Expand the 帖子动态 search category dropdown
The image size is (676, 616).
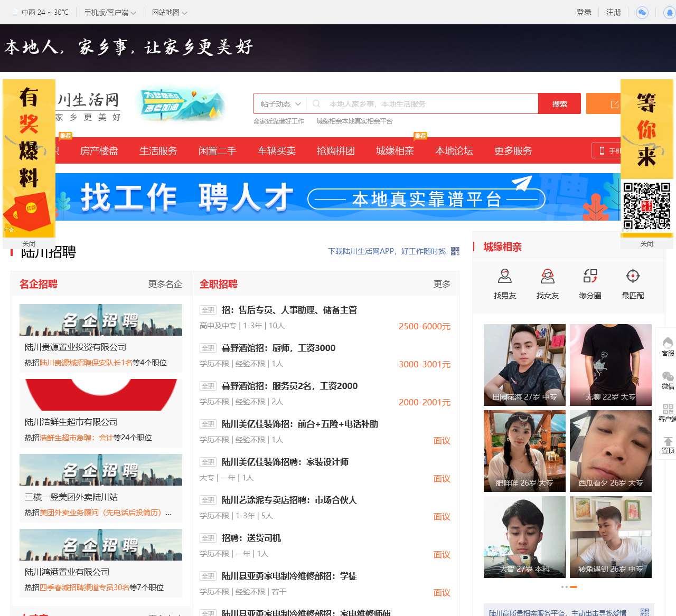pyautogui.click(x=280, y=104)
